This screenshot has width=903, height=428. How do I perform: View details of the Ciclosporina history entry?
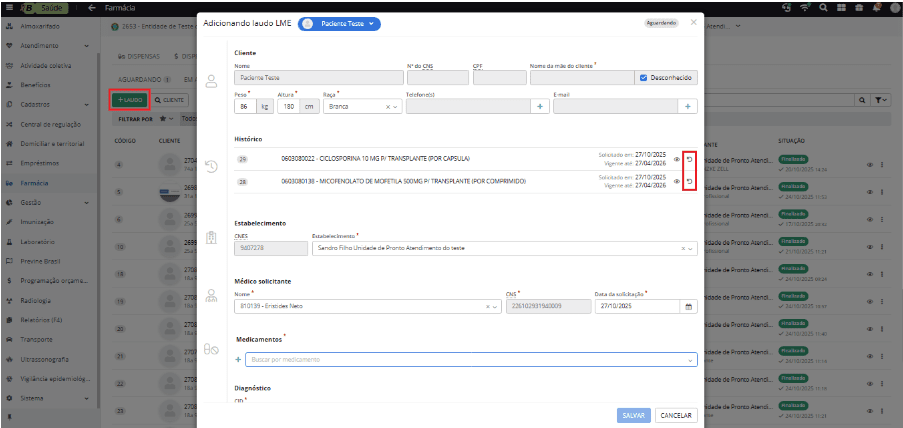(677, 159)
